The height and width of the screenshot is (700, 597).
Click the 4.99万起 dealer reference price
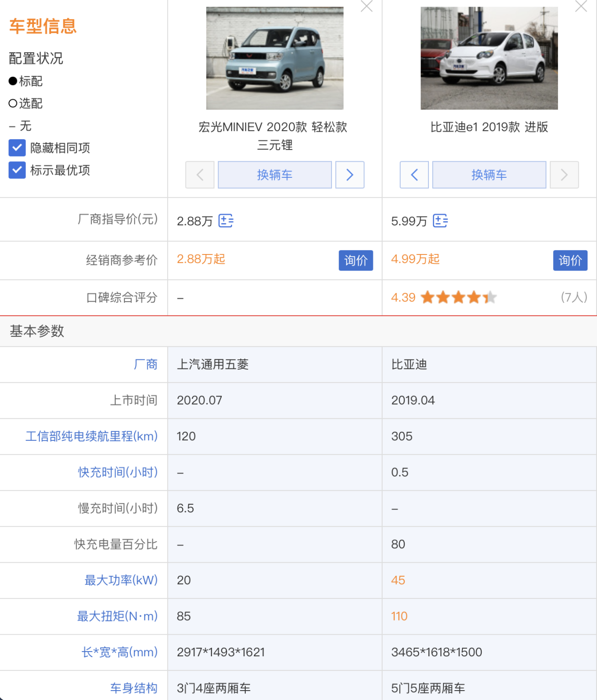click(415, 259)
